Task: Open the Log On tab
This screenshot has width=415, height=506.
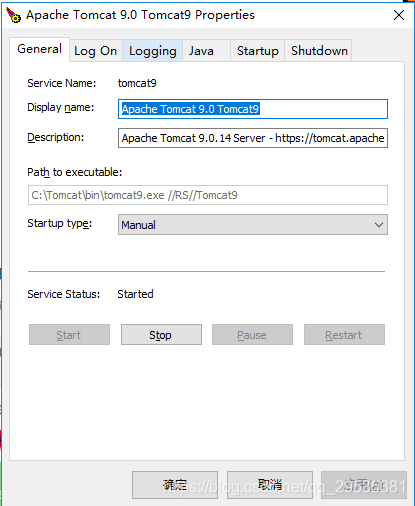Action: (96, 51)
